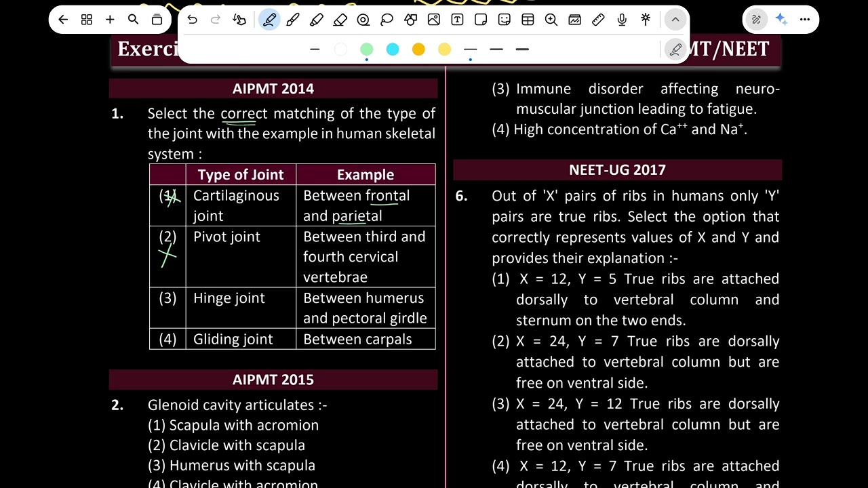Click the 'NEET-UG 2017' section heading

click(x=617, y=170)
